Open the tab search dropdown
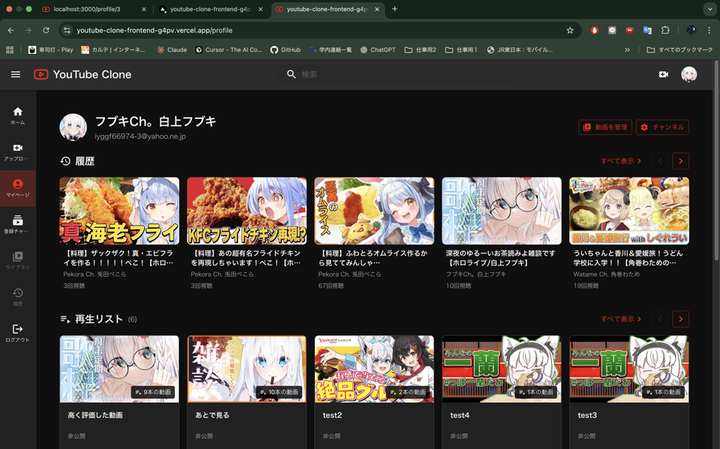 [709, 9]
